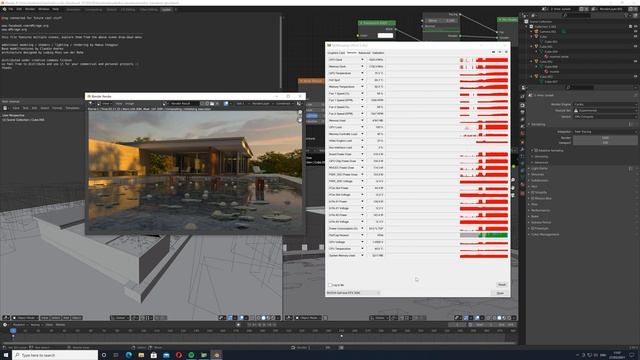Switch to the Graphics Card tab in GPU-Z
Viewport: 640px width, 360px height.
[x=336, y=53]
